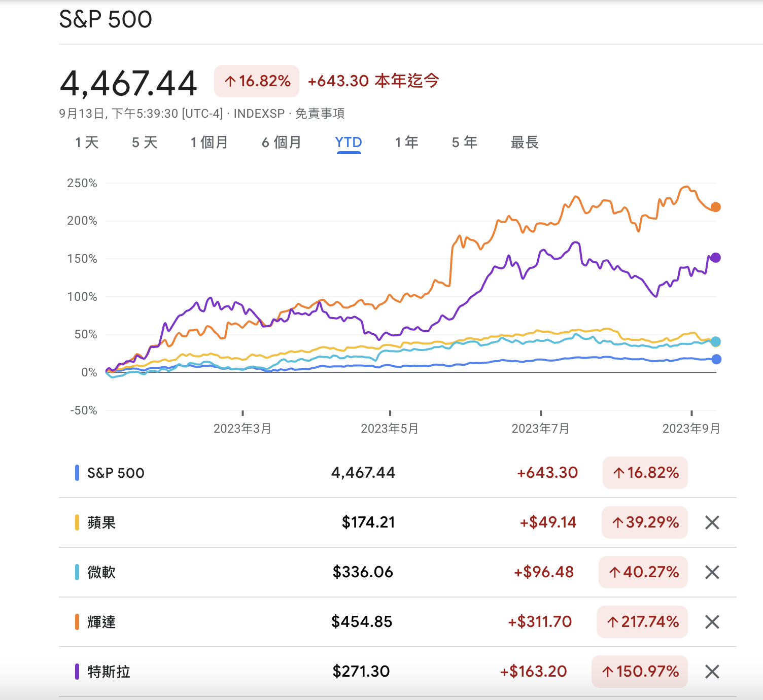
Task: Click the 250% y-axis label
Action: (x=82, y=183)
